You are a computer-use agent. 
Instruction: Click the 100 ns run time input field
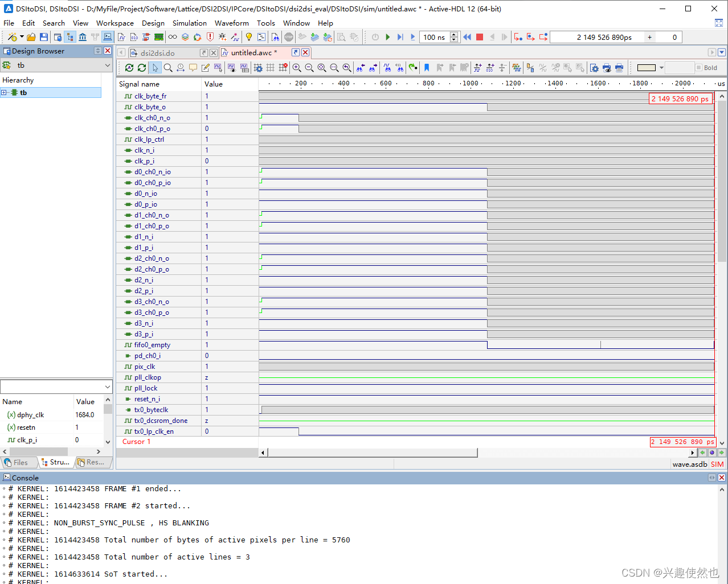[x=435, y=37]
